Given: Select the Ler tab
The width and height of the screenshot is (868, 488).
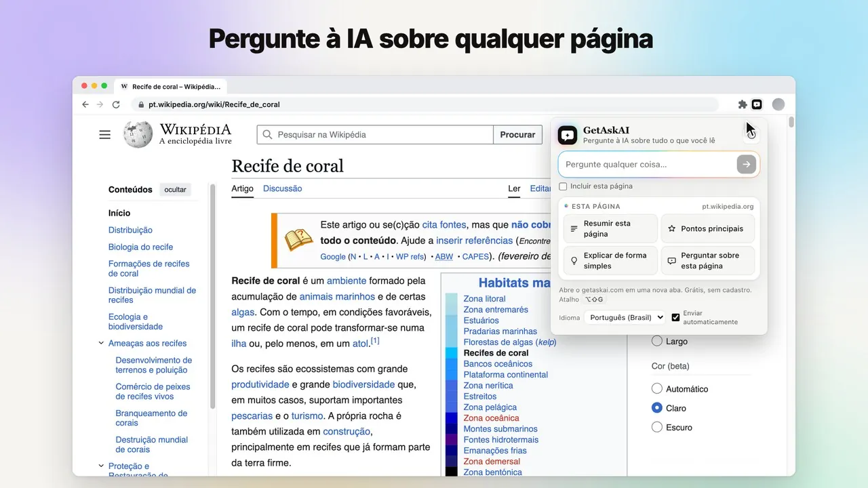Looking at the screenshot, I should coord(515,188).
